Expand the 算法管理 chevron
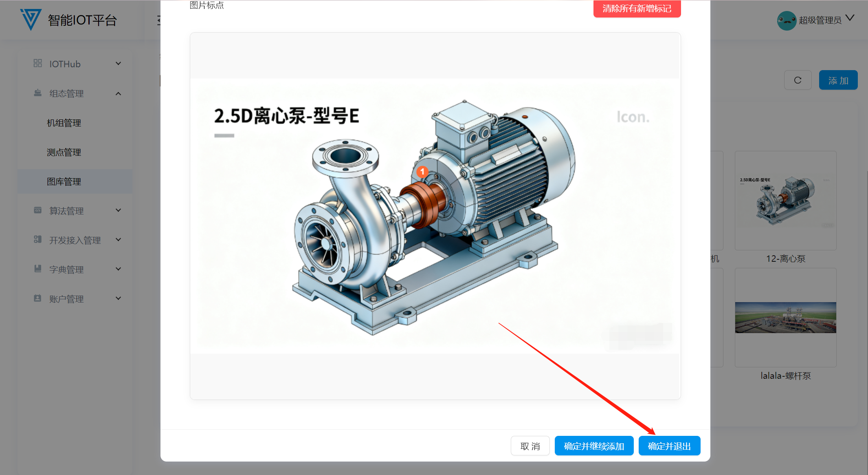The width and height of the screenshot is (868, 475). pos(118,210)
